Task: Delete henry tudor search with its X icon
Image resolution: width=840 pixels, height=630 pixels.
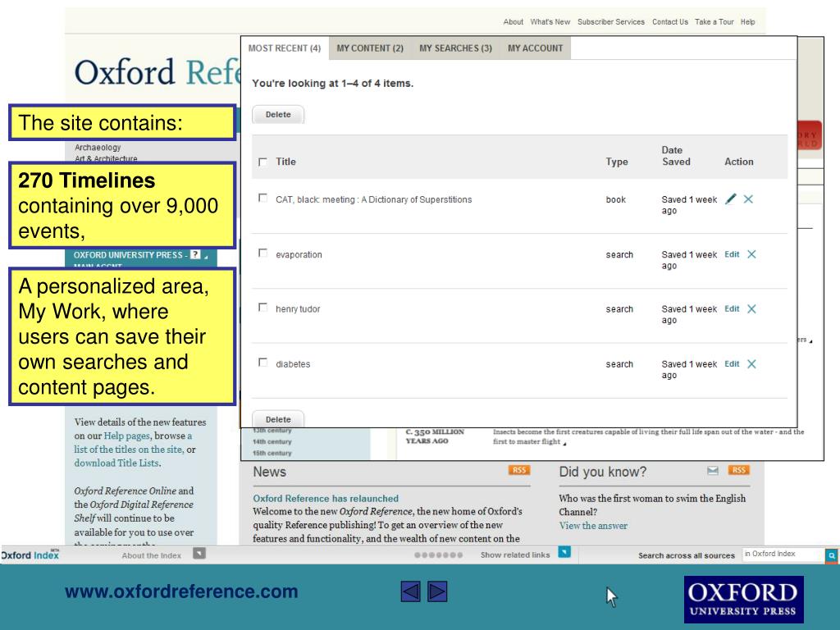Action: pyautogui.click(x=751, y=309)
